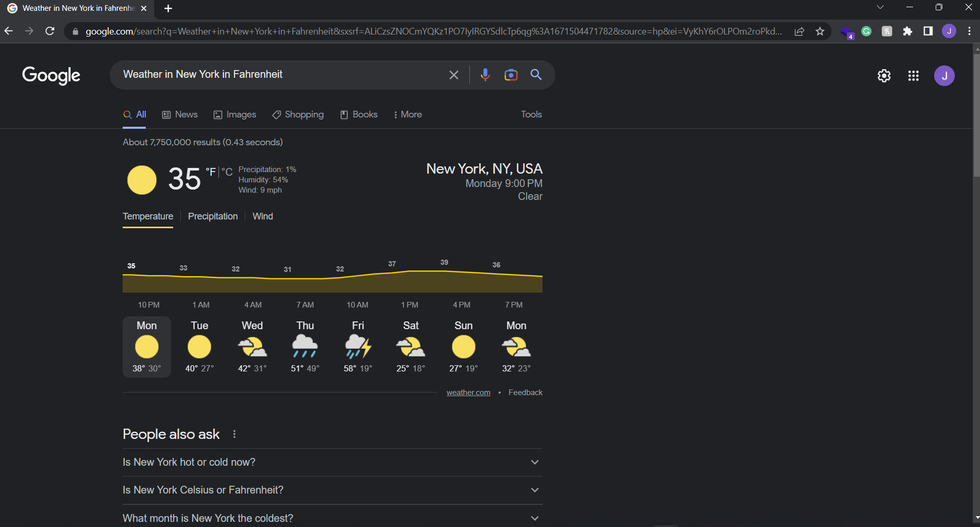Open a new tab with the plus button

pyautogui.click(x=168, y=8)
